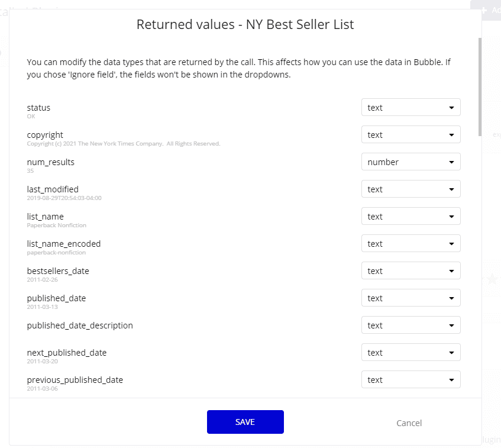
Task: Open the num_results number type dropdown
Action: (411, 162)
